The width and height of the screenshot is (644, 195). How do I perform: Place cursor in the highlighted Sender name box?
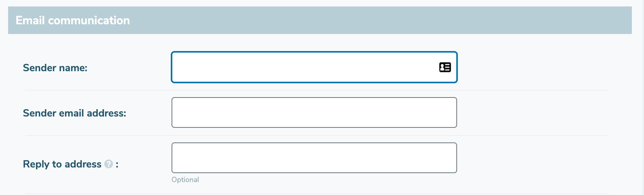(303, 67)
